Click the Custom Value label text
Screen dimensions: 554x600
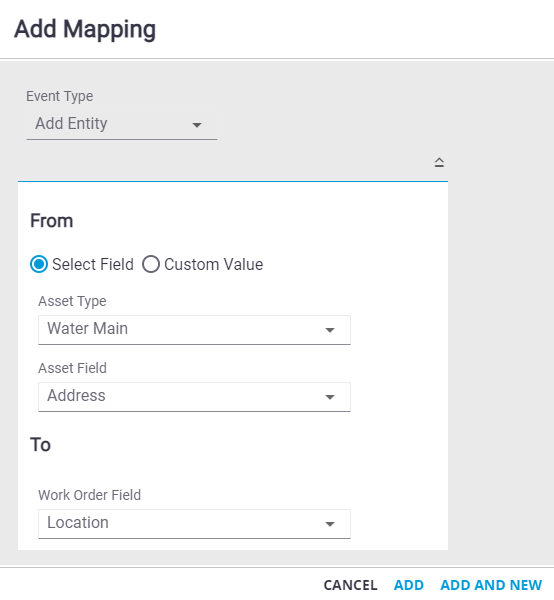[x=213, y=264]
